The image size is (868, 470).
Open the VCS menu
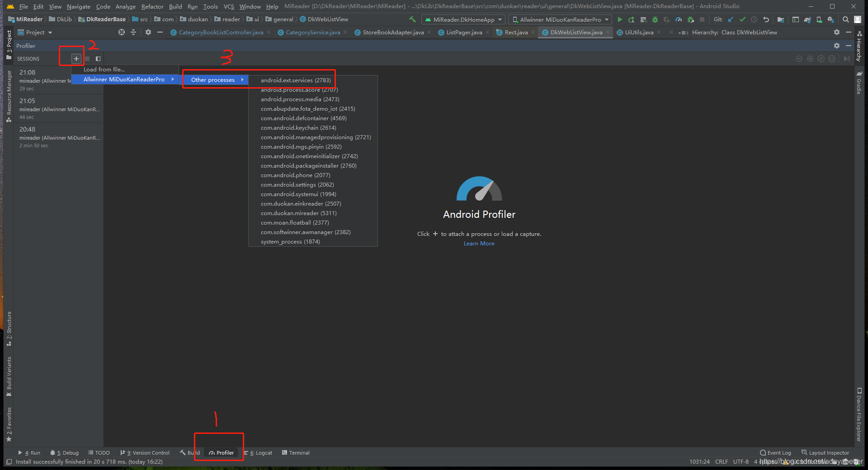[x=229, y=6]
